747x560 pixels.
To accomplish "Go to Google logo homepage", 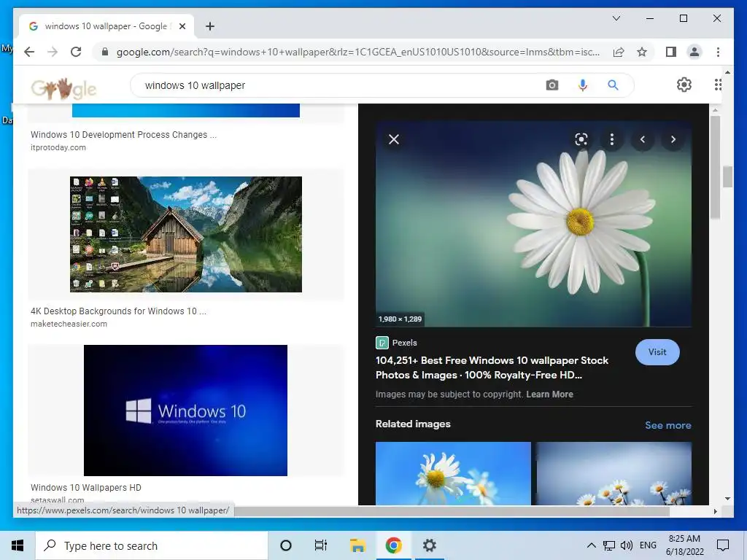I will [64, 88].
